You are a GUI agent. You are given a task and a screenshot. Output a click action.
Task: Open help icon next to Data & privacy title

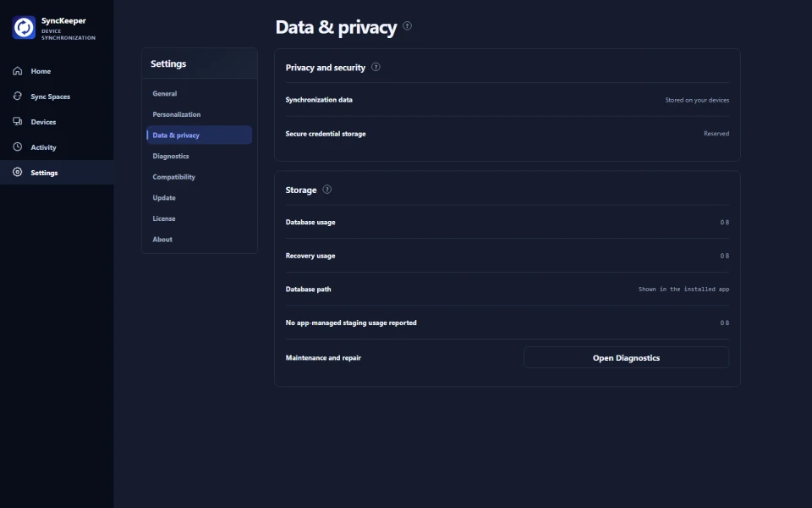point(407,26)
